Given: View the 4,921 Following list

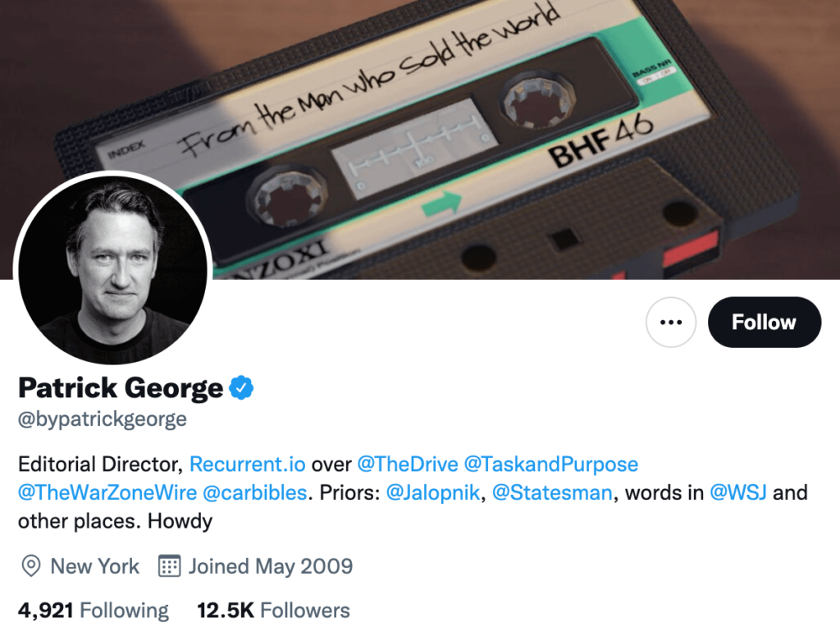Looking at the screenshot, I should 94,611.
